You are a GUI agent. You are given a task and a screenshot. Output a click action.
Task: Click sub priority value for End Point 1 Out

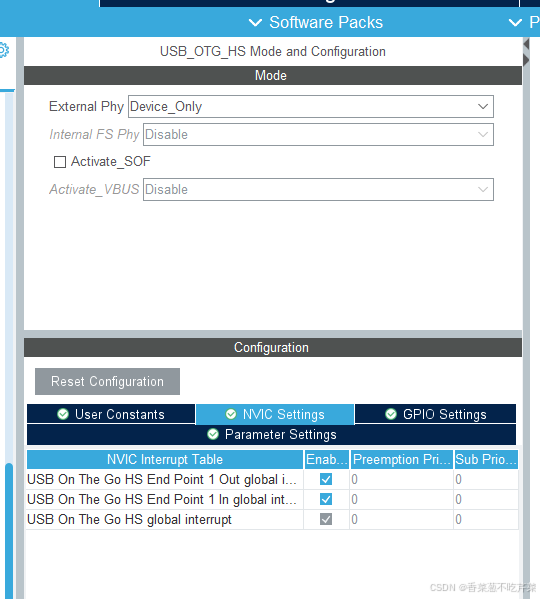486,479
